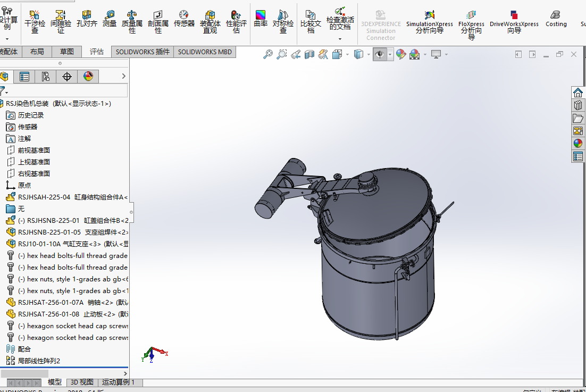The image size is (586, 392).
Task: Toggle Hide/Show Items eye button
Action: 380,55
